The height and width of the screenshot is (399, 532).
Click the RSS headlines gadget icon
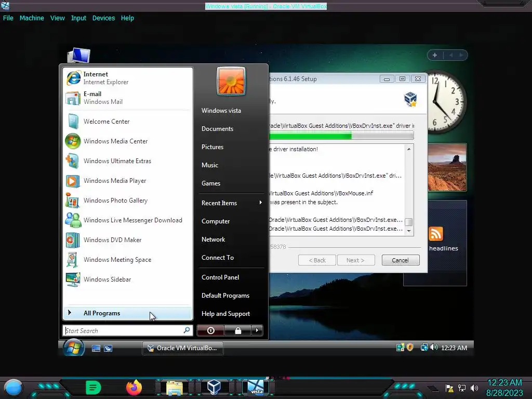point(436,234)
